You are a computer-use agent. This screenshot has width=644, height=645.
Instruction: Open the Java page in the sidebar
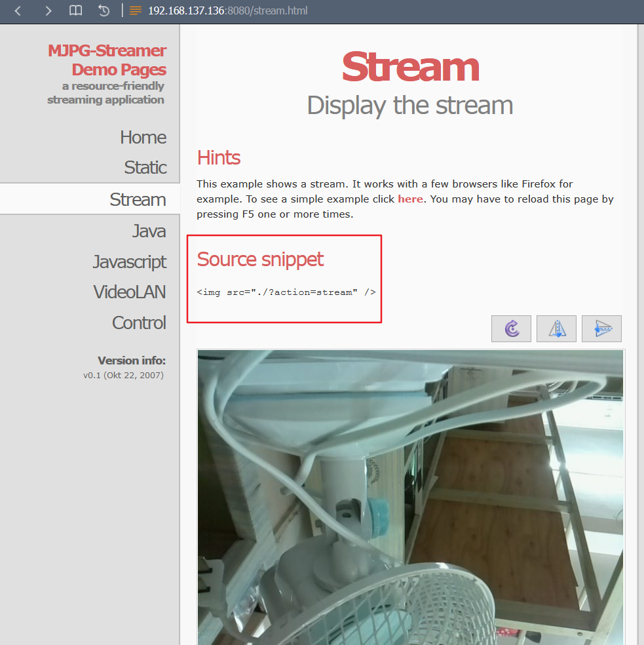pyautogui.click(x=149, y=231)
